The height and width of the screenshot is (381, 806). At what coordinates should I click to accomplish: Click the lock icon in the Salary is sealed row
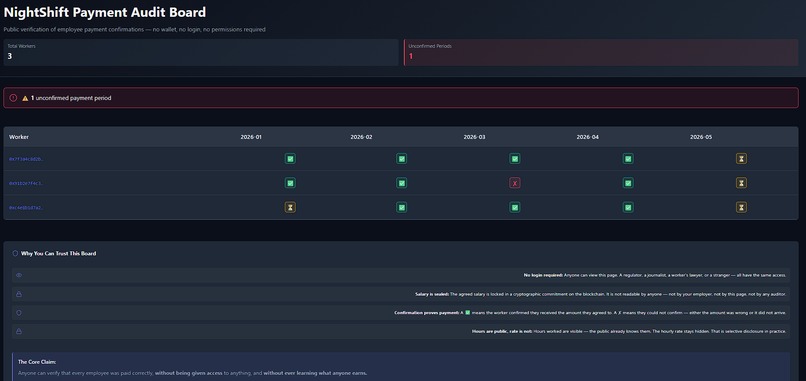coord(19,294)
